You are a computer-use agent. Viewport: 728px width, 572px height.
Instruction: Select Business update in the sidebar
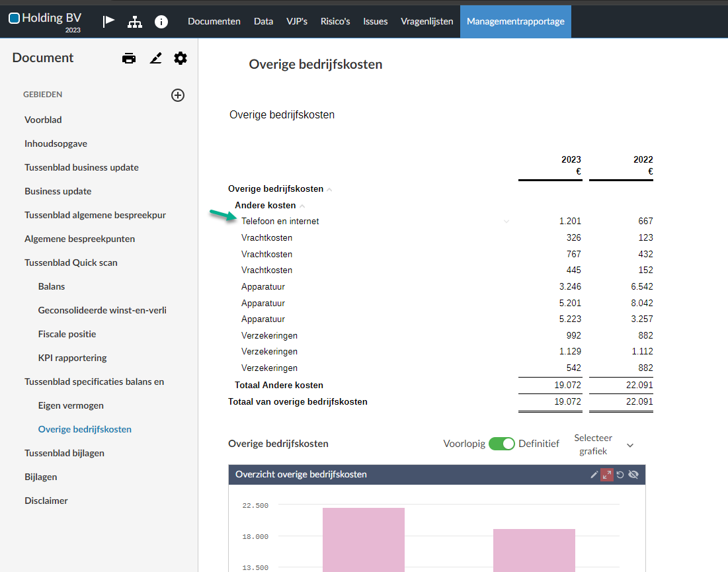point(58,191)
